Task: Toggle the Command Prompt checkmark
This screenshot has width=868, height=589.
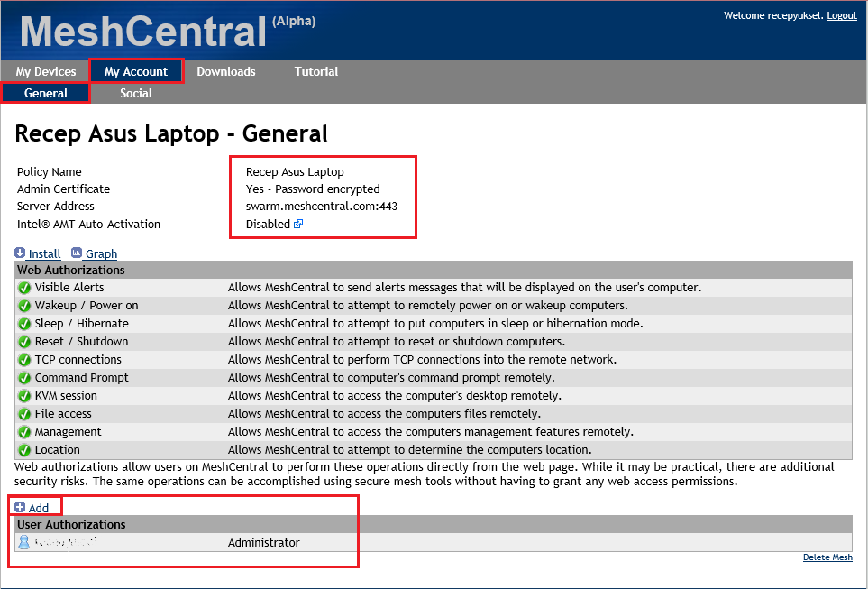Action: point(24,378)
